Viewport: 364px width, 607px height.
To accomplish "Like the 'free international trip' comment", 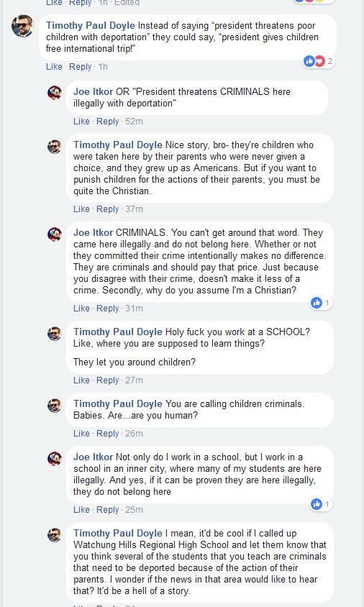I will (54, 67).
